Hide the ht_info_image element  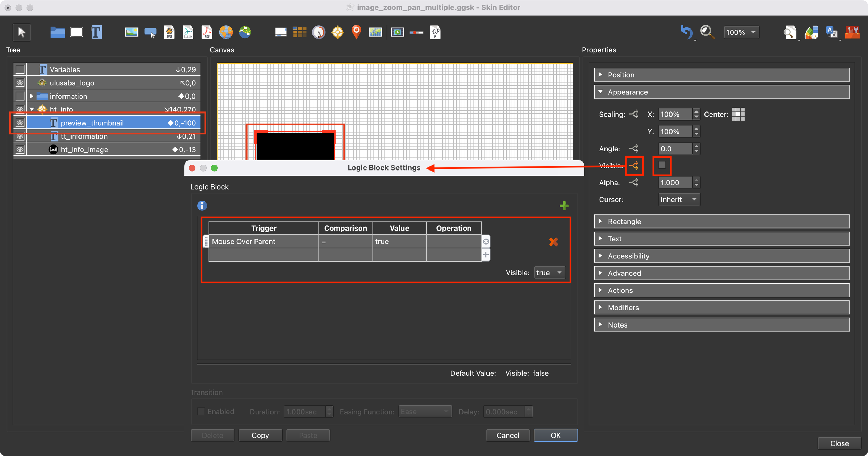pos(20,149)
